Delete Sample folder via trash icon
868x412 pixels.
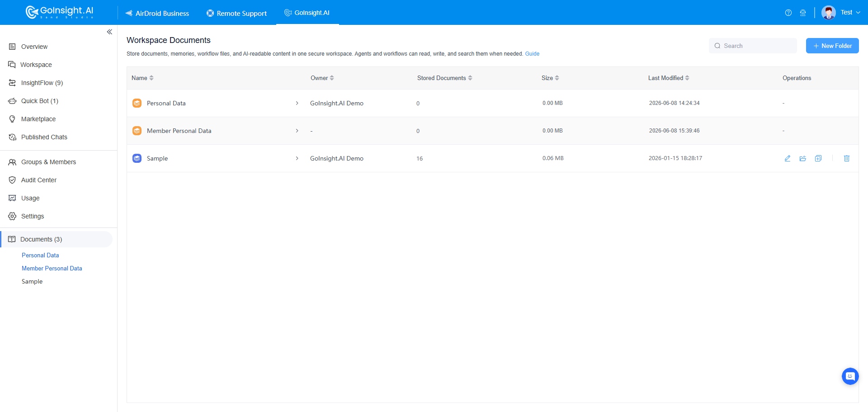(847, 158)
